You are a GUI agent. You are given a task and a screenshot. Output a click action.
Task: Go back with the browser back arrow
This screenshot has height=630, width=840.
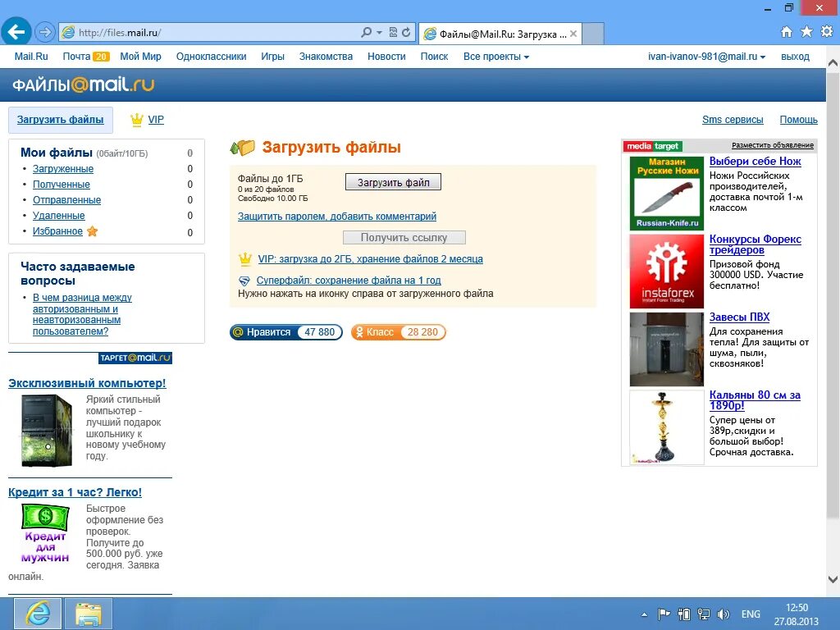pyautogui.click(x=16, y=32)
